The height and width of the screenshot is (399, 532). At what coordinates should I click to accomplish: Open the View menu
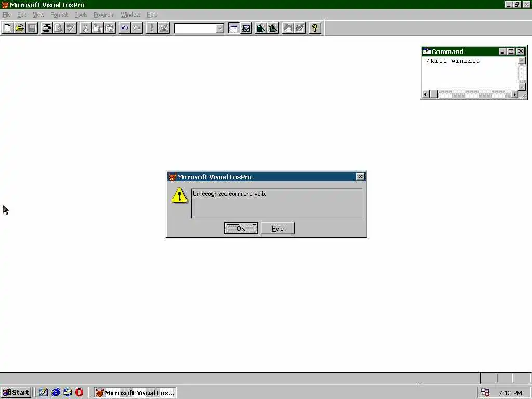pos(38,15)
